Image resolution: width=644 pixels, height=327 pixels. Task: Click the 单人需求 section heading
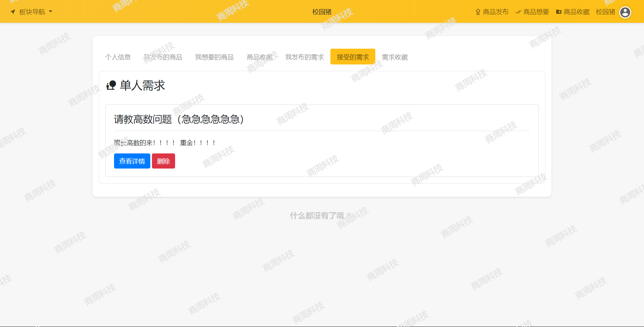click(x=142, y=85)
